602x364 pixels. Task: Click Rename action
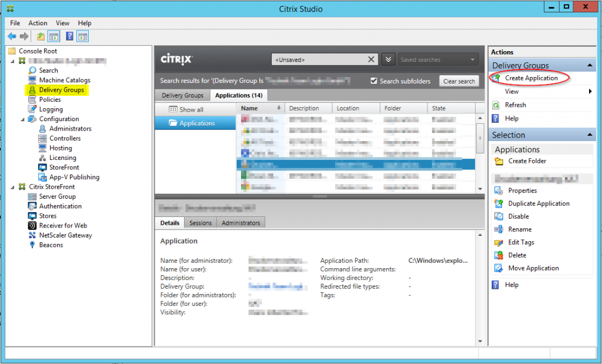520,229
